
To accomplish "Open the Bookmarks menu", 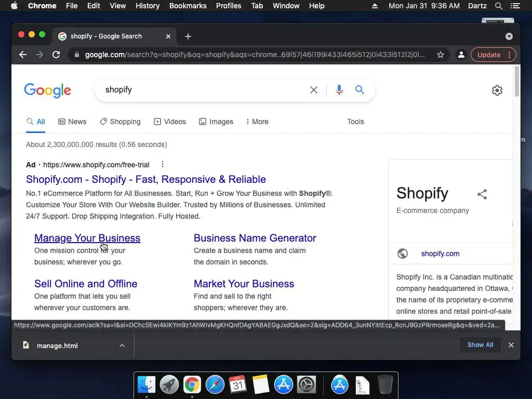I will (188, 6).
